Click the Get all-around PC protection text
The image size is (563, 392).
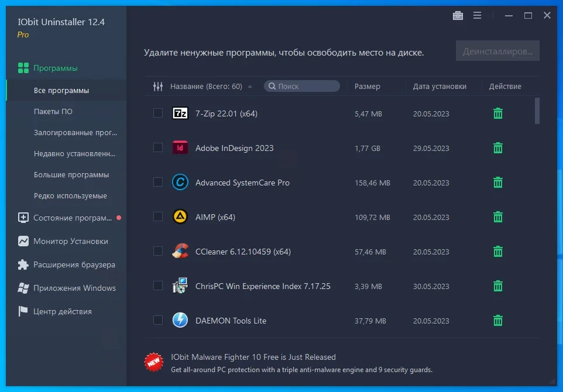click(x=301, y=370)
